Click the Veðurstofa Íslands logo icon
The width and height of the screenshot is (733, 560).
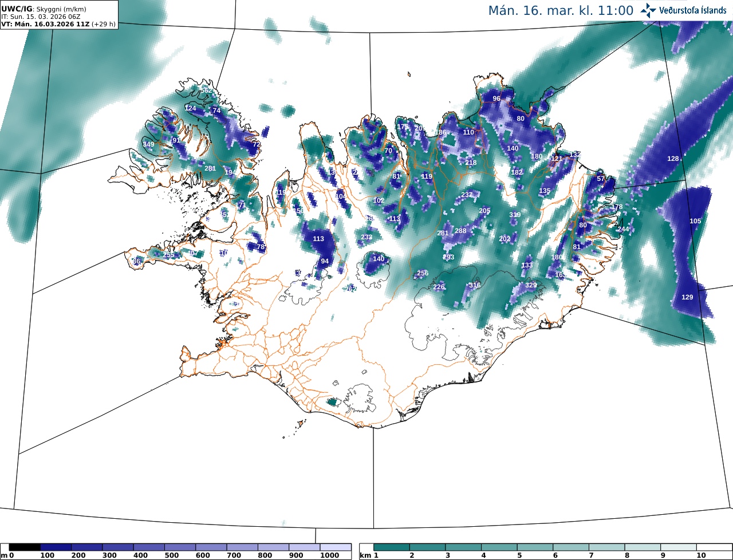pyautogui.click(x=648, y=10)
